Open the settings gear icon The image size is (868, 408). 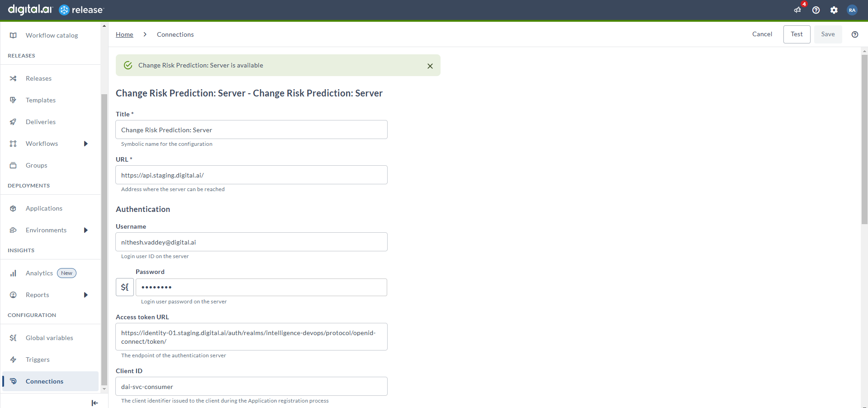point(834,10)
